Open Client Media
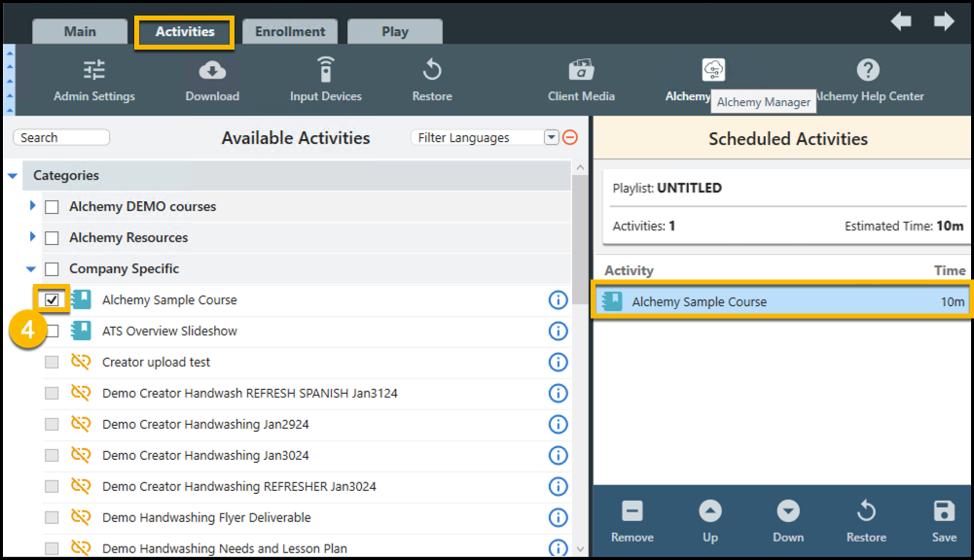Viewport: 974px width, 560px height. click(581, 81)
